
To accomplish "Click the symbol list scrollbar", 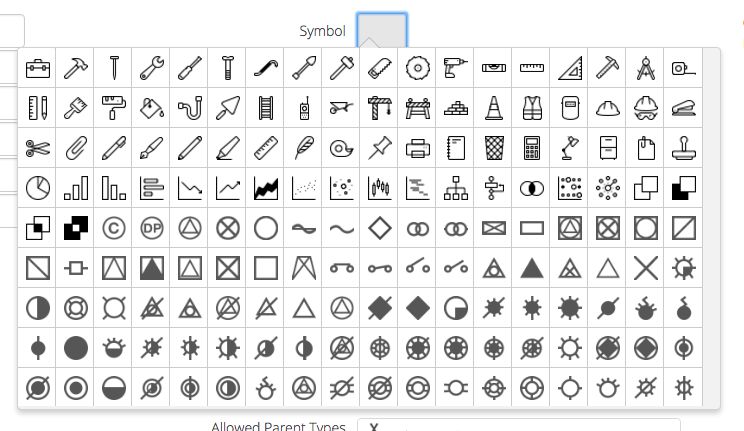I will click(711, 227).
